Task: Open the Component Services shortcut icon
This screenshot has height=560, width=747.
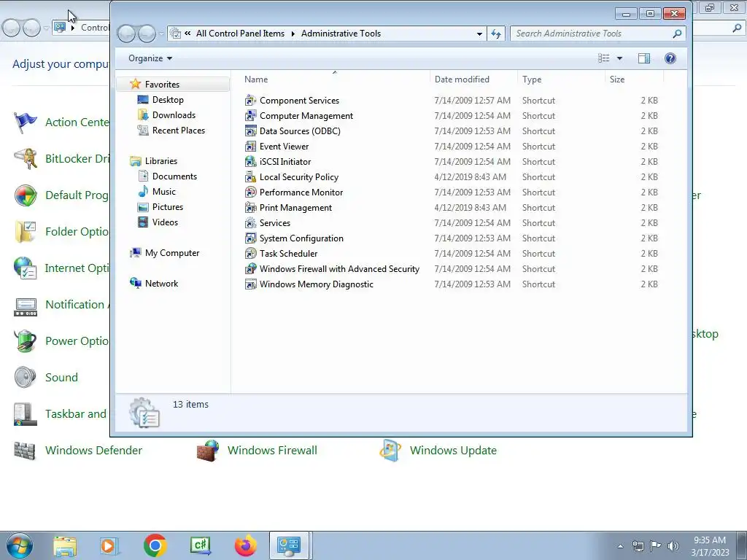Action: [x=251, y=101]
